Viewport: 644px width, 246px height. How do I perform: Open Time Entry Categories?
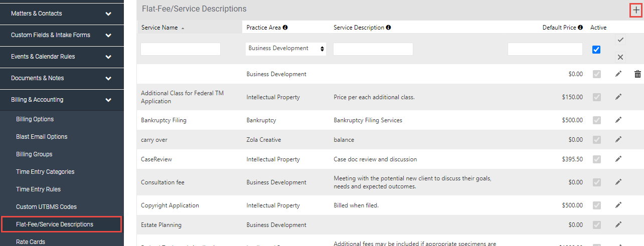click(45, 172)
